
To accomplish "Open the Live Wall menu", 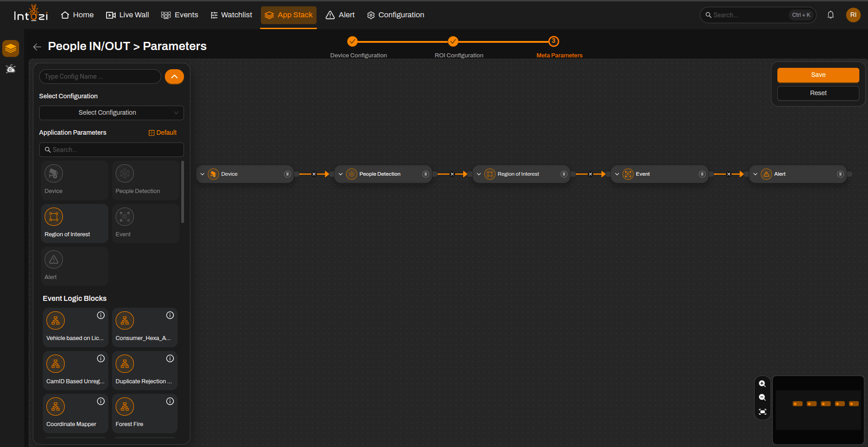I will pos(128,15).
